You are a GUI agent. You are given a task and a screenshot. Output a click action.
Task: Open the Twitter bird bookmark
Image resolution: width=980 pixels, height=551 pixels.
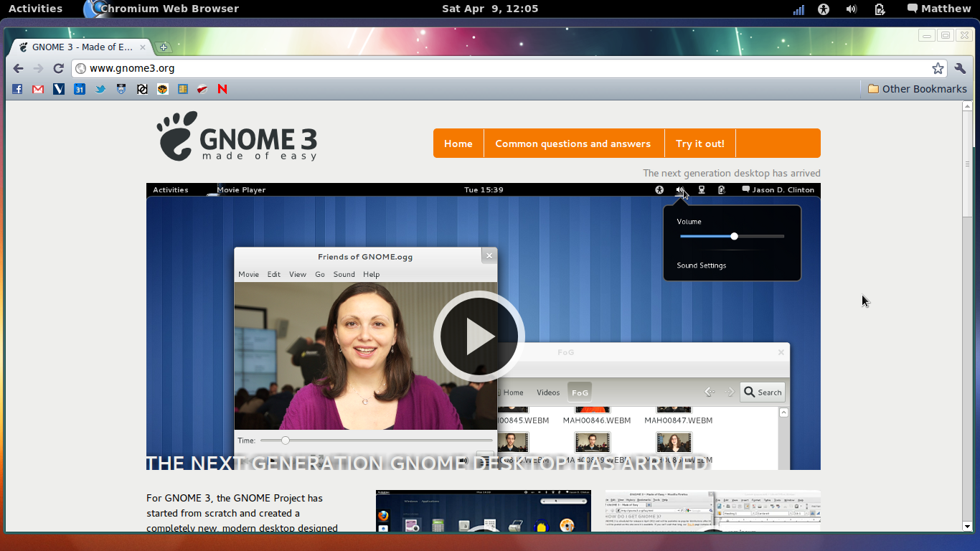(x=100, y=89)
